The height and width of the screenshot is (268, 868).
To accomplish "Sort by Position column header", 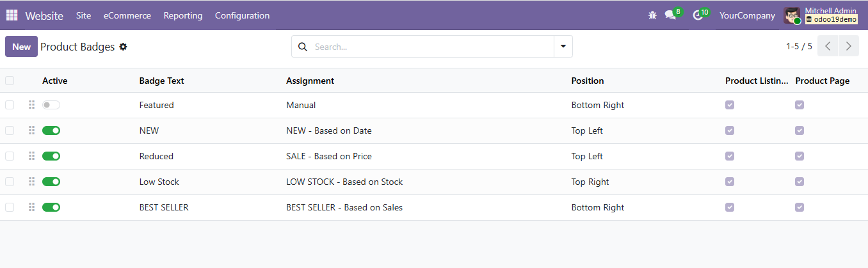I will 588,81.
